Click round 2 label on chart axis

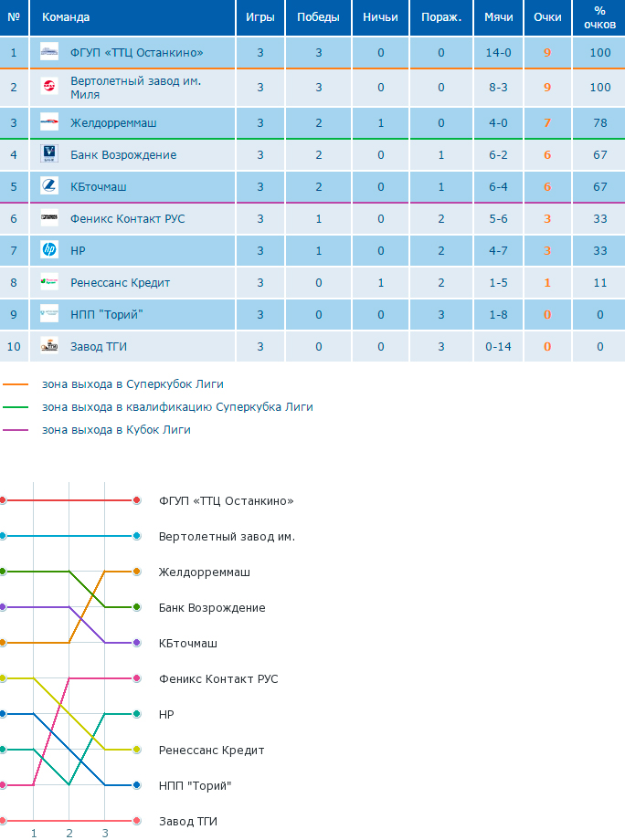pos(69,833)
